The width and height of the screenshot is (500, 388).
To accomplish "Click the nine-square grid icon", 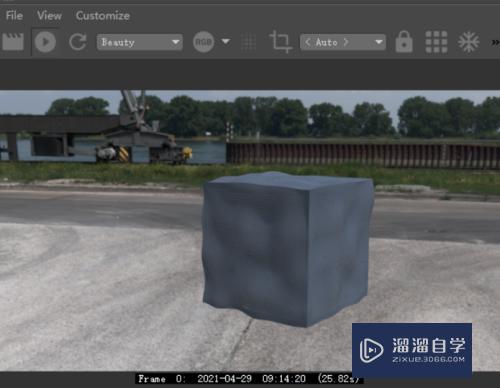I will [x=436, y=42].
